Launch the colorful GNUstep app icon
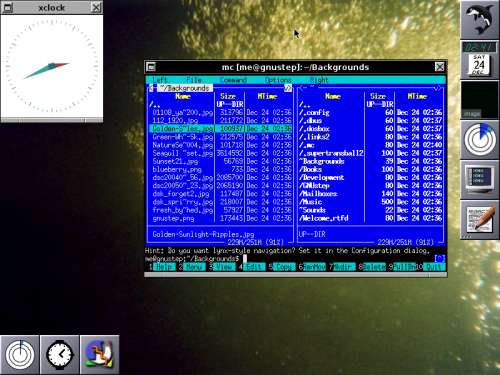 (100, 355)
